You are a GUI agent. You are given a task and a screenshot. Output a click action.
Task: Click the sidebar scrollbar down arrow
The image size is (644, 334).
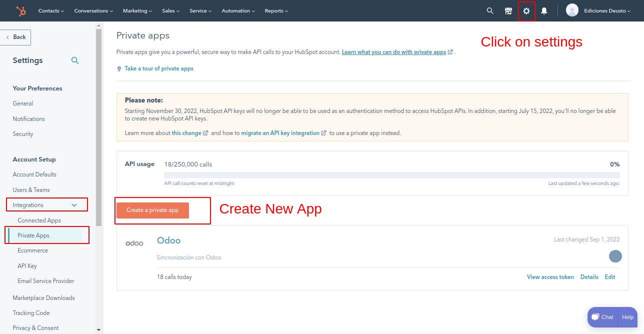point(98,330)
